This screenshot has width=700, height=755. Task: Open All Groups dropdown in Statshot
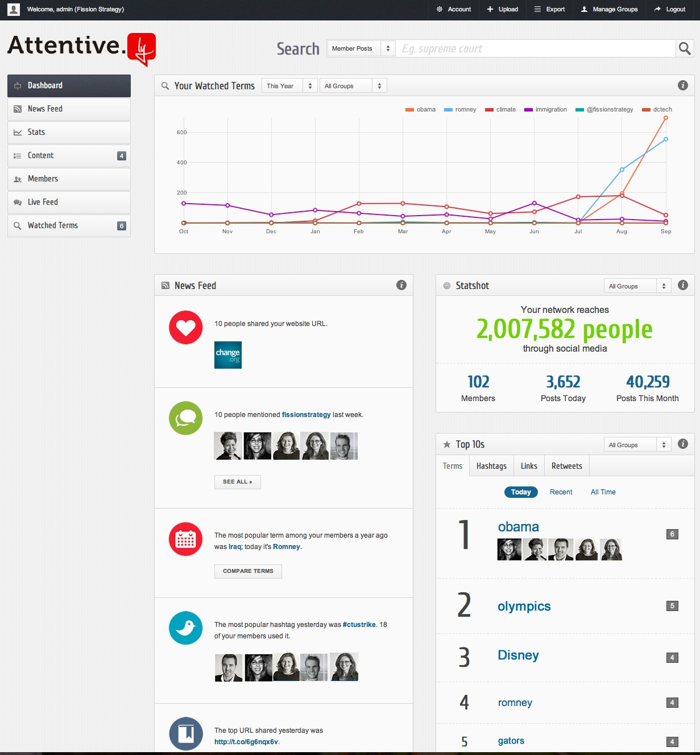637,286
